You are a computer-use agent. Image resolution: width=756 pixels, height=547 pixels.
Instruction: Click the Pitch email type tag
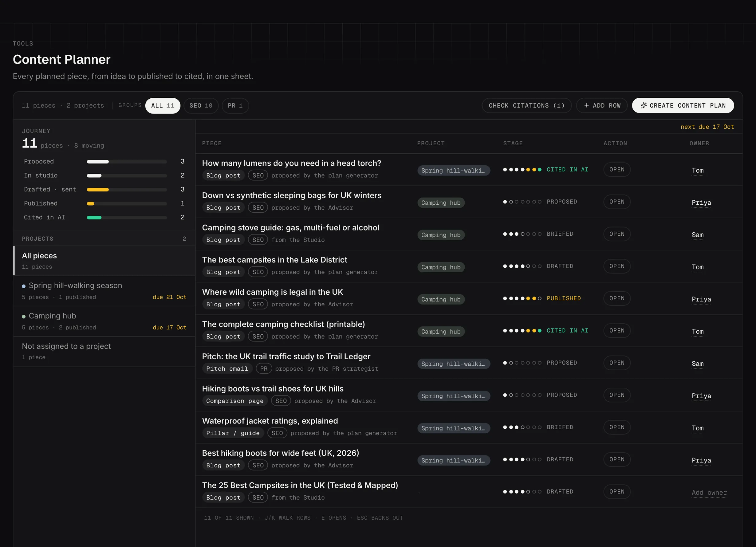point(227,369)
